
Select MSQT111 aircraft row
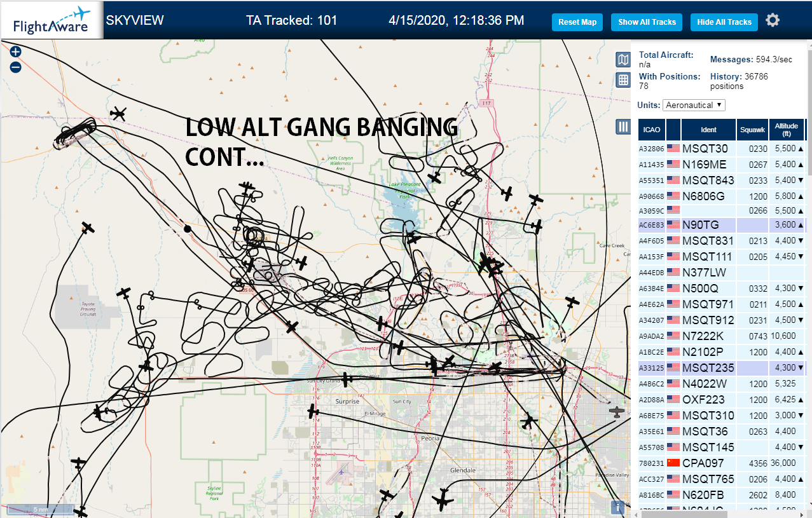[722, 256]
